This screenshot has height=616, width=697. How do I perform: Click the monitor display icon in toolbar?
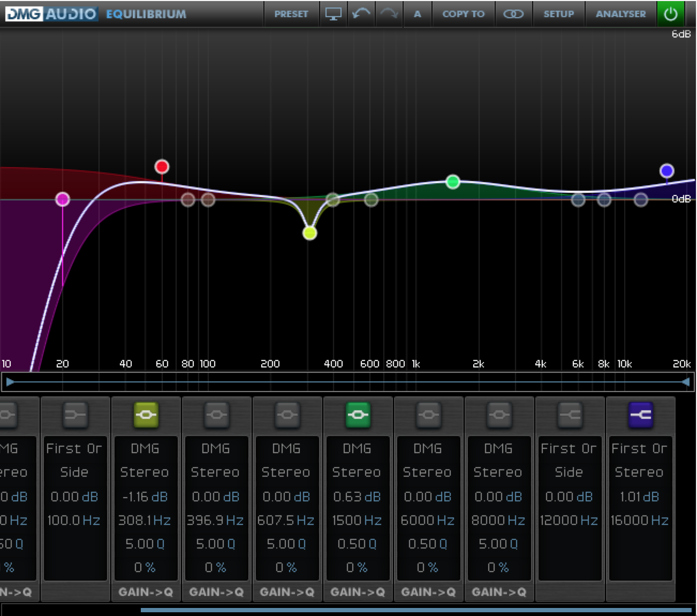(333, 14)
